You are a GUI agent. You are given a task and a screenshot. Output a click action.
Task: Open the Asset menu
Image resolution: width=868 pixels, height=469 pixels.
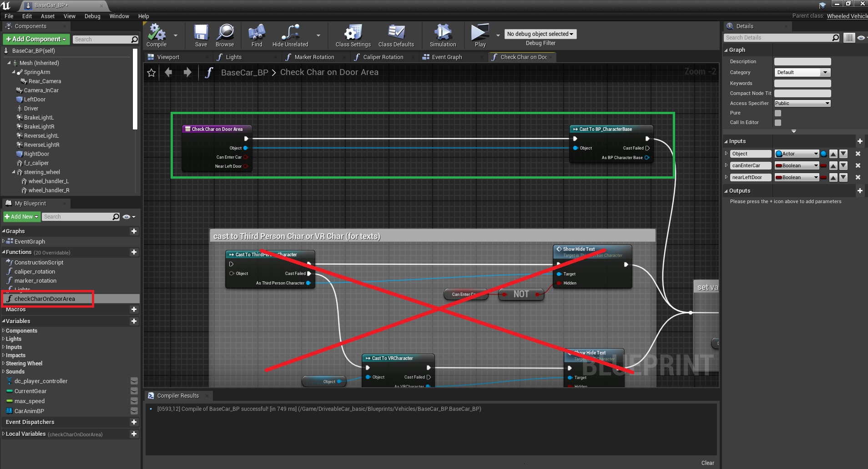[x=48, y=16]
